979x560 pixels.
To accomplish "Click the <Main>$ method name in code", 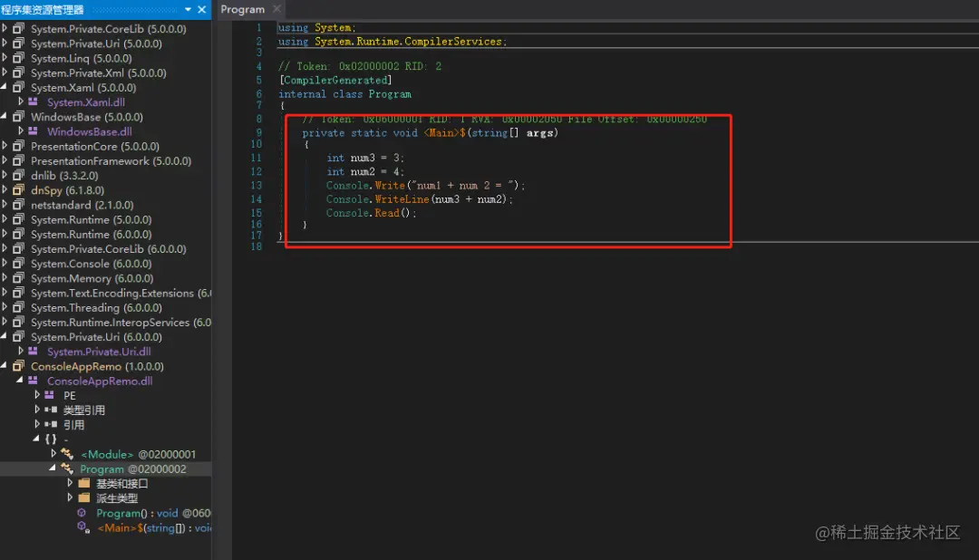I will point(444,132).
